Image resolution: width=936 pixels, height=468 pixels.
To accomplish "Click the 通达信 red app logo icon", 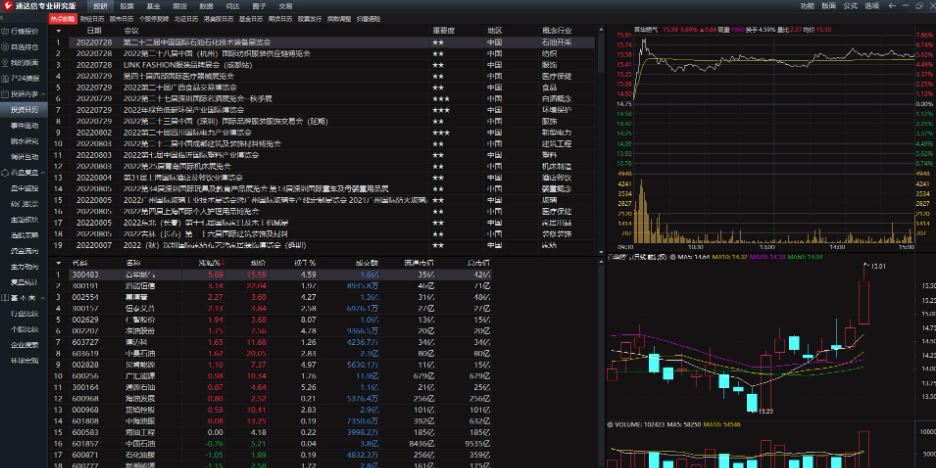I will point(7,6).
